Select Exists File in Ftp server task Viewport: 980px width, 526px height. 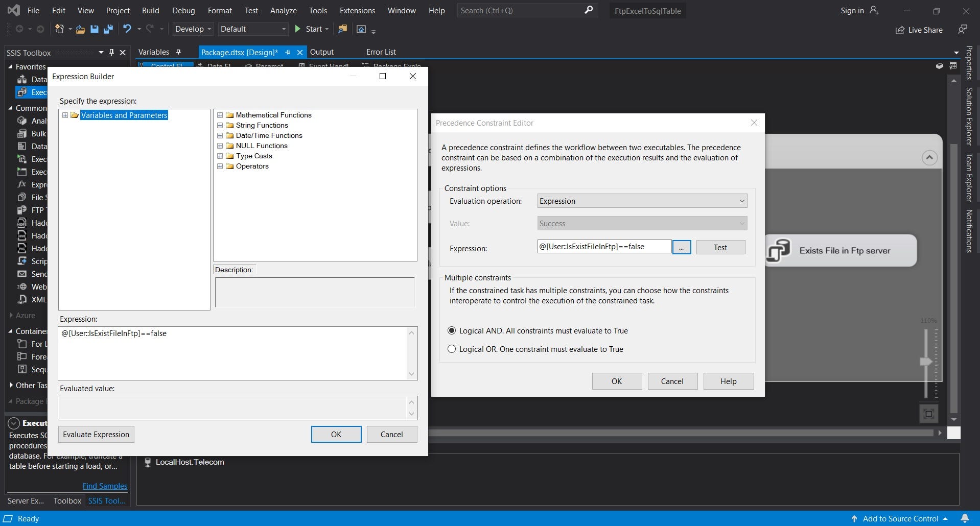click(841, 250)
